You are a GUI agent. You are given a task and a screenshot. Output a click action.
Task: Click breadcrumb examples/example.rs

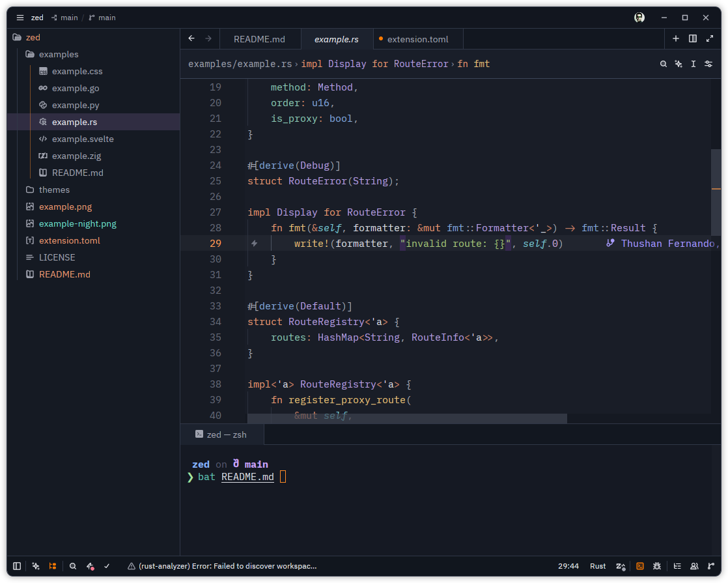240,64
